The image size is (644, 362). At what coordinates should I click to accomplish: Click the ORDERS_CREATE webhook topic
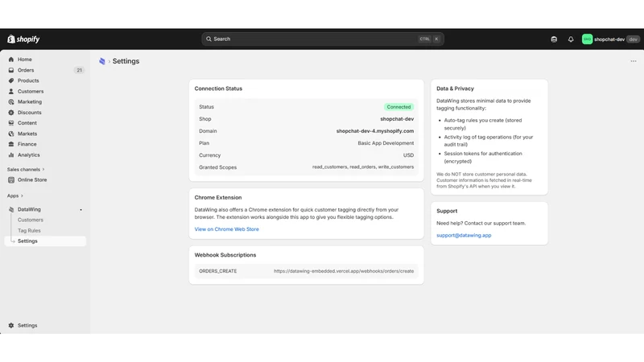[x=217, y=271]
